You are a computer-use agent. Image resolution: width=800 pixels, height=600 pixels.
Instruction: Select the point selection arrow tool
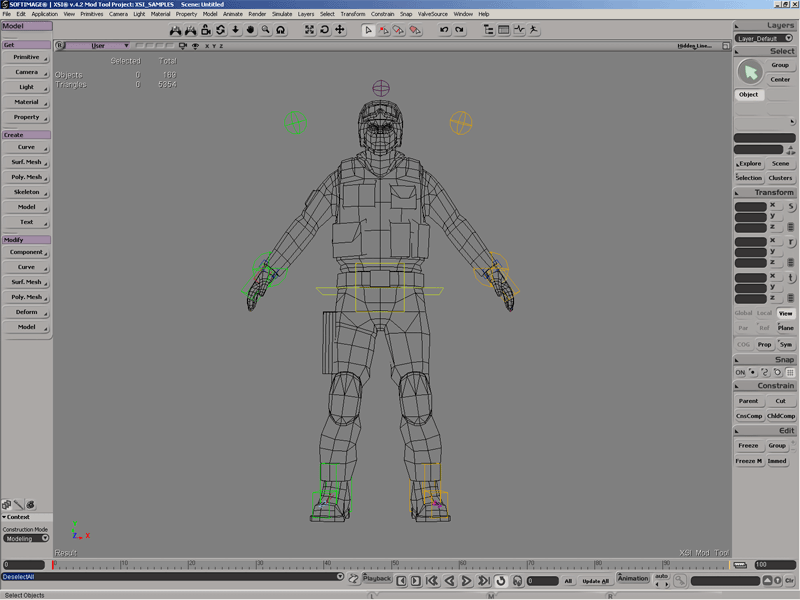coord(384,31)
